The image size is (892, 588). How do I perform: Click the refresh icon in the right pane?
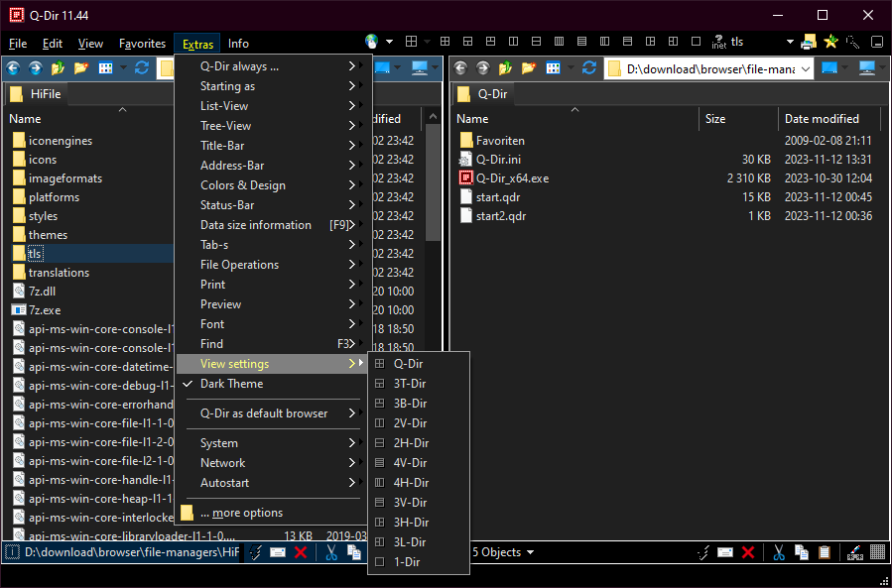point(589,68)
